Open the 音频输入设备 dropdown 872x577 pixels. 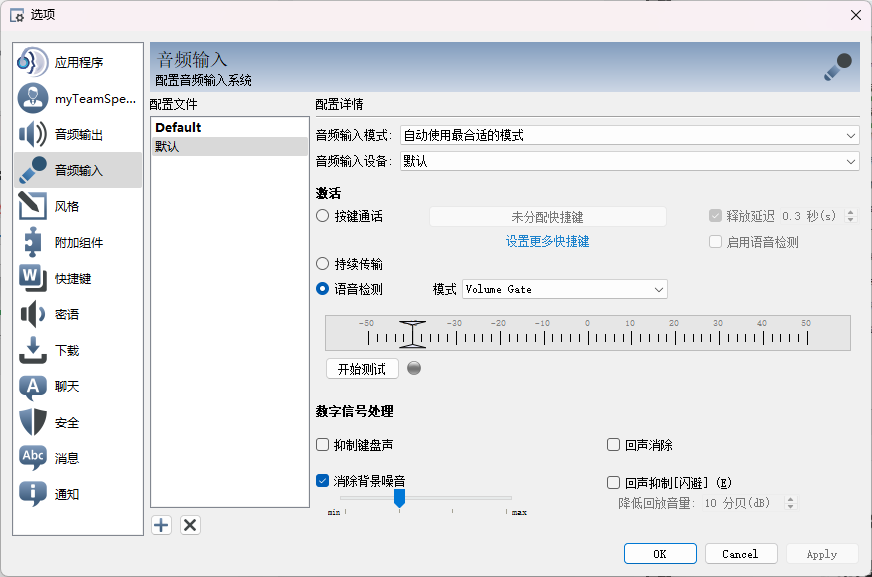click(628, 161)
